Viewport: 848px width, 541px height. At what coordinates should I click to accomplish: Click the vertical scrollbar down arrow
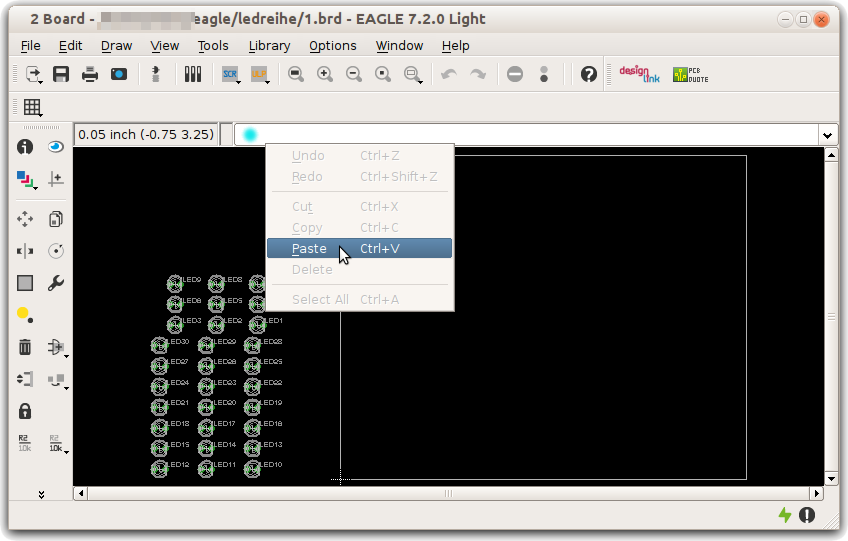click(831, 478)
